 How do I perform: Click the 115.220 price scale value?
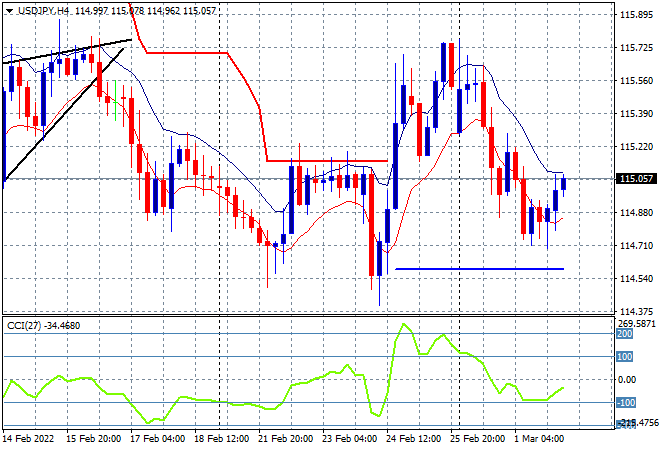(636, 146)
